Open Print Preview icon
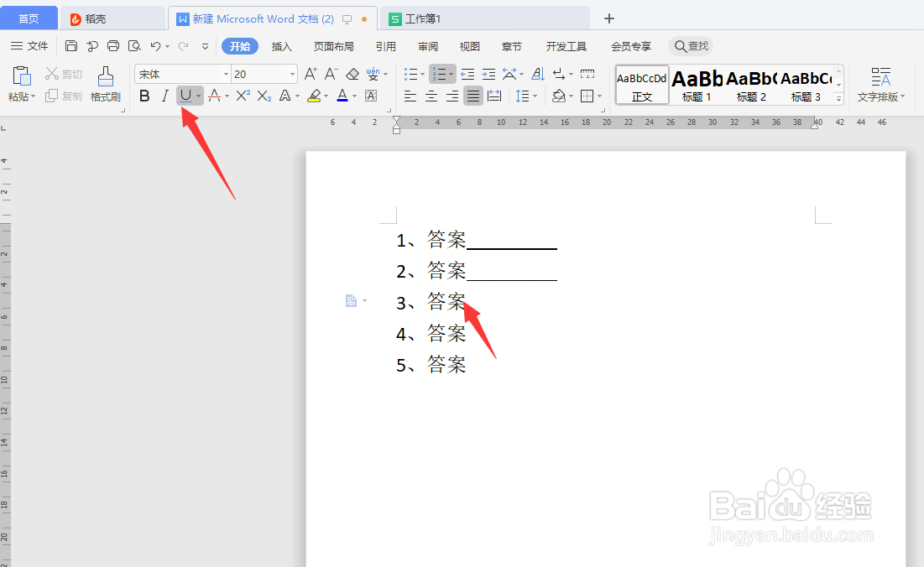This screenshot has height=567, width=924. [x=134, y=46]
